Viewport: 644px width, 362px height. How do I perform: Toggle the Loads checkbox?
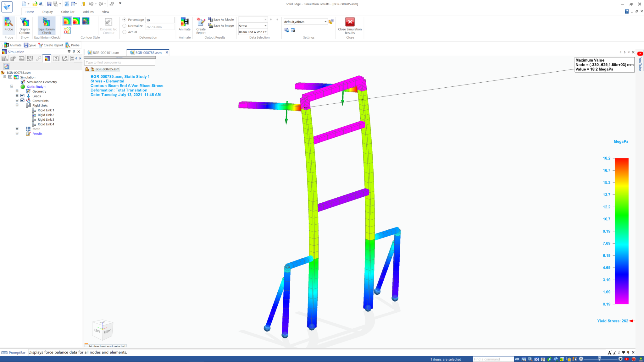[22, 96]
